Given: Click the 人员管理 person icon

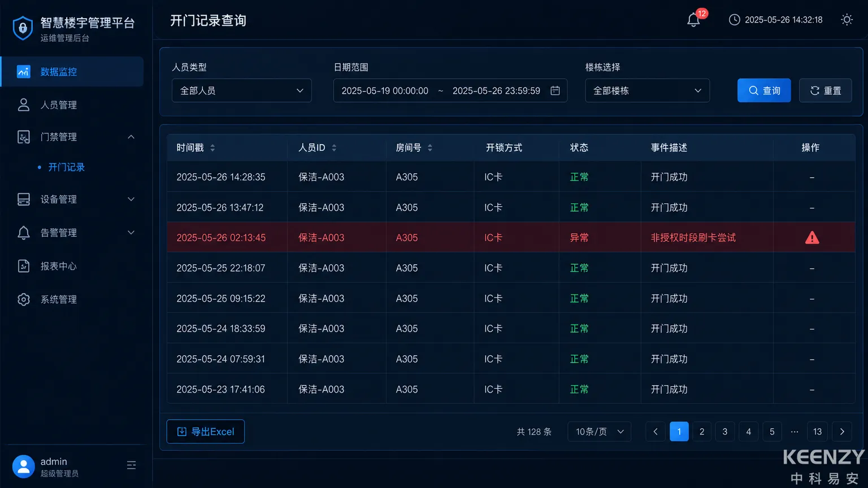Looking at the screenshot, I should pyautogui.click(x=23, y=105).
